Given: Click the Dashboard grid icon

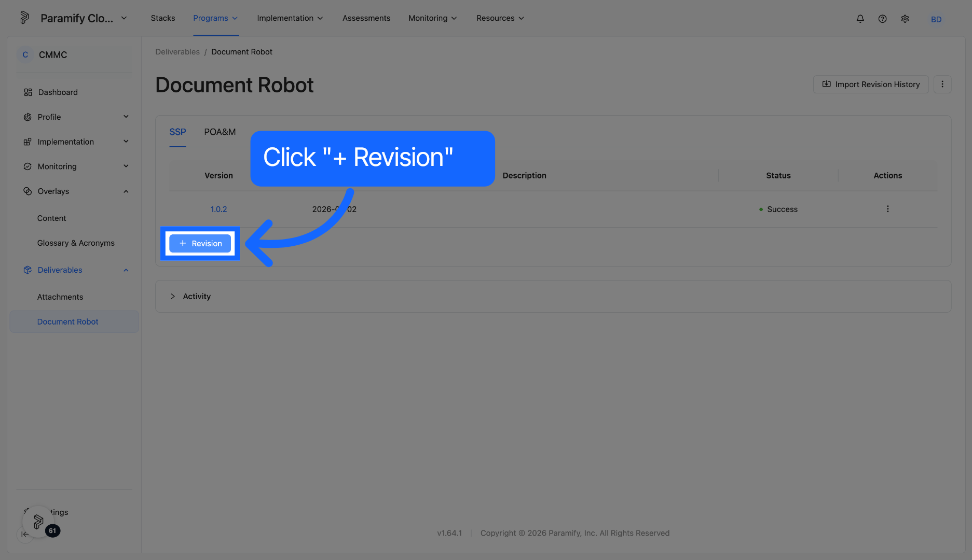Looking at the screenshot, I should tap(28, 92).
